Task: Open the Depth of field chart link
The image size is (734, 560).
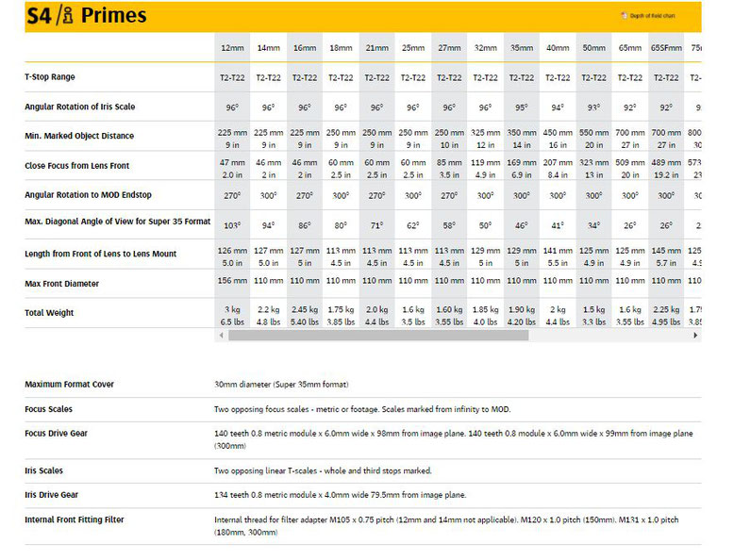Action: pos(652,16)
